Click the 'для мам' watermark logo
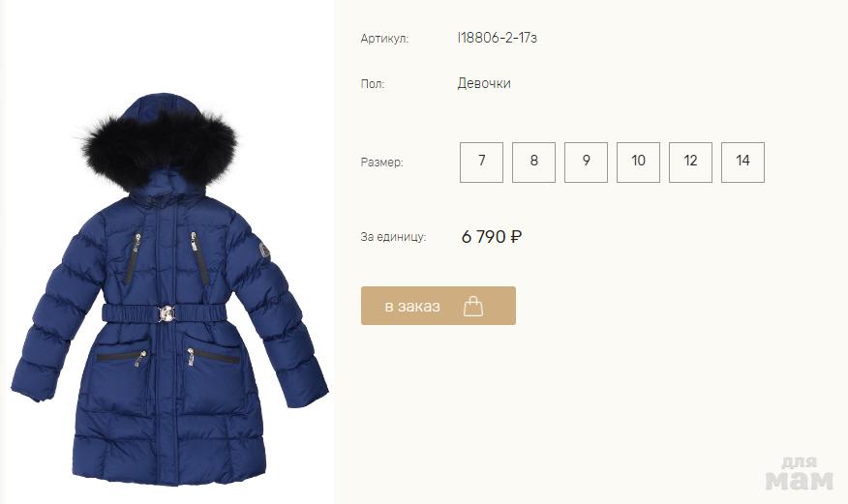Image resolution: width=848 pixels, height=504 pixels. 800,474
